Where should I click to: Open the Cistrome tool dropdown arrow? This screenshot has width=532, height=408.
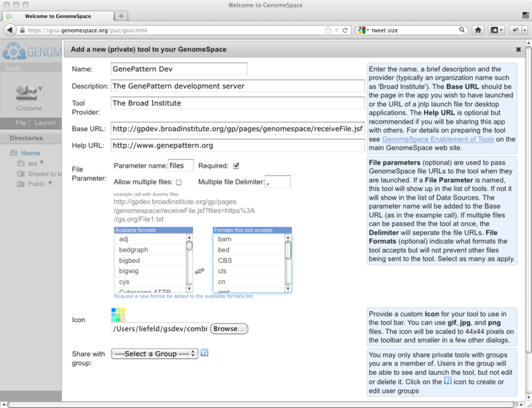coord(41,89)
